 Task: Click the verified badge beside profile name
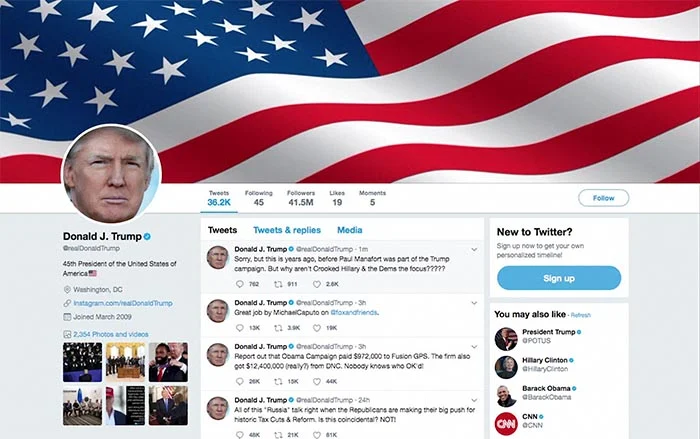pos(147,236)
